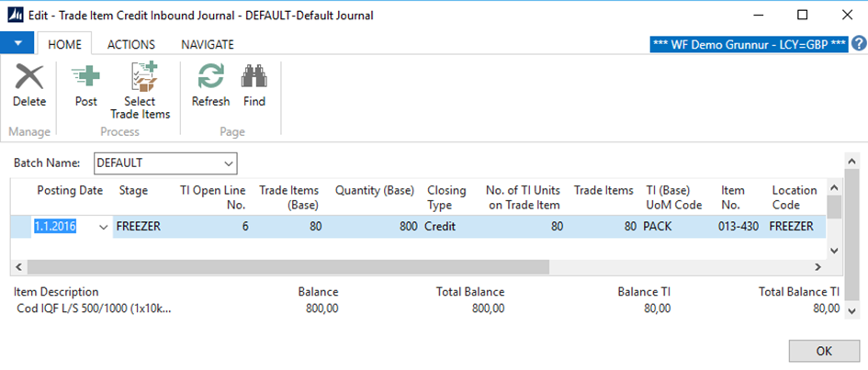
Task: Select the HOME tab
Action: pos(64,44)
